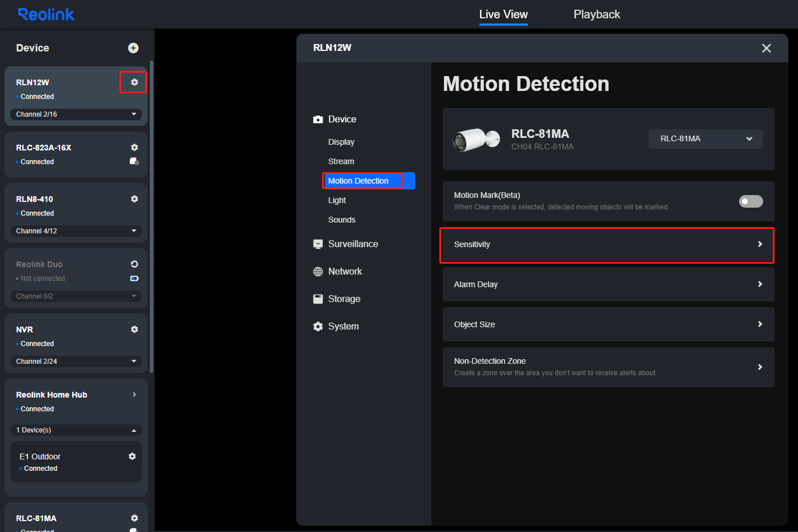Click the 'Device' sidebar header text
798x532 pixels.
click(33, 48)
